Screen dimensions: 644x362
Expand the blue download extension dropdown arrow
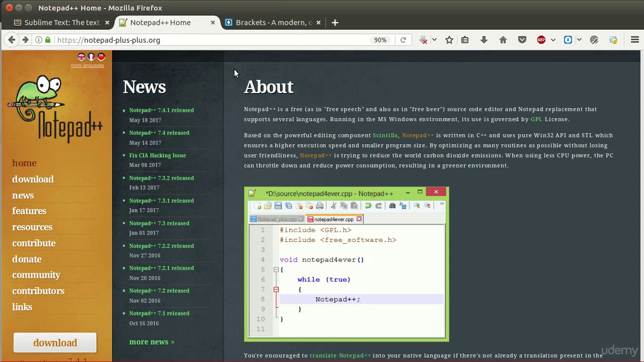coord(579,40)
